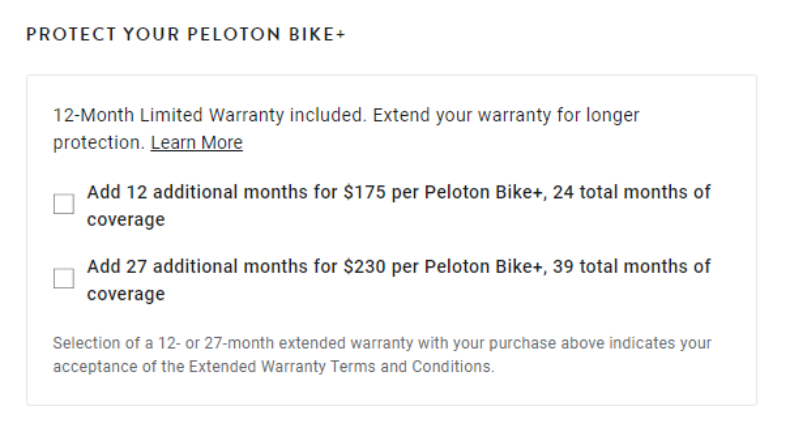This screenshot has height=436, width=790.
Task: Click the word "coverage" under the 27-month option
Action: 126,294
